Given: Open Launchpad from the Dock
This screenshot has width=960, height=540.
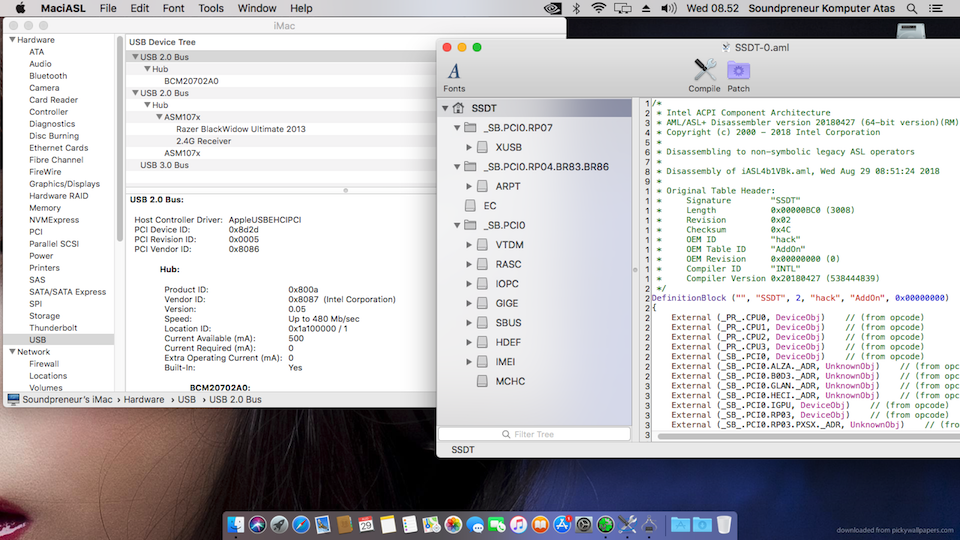Looking at the screenshot, I should pyautogui.click(x=279, y=525).
